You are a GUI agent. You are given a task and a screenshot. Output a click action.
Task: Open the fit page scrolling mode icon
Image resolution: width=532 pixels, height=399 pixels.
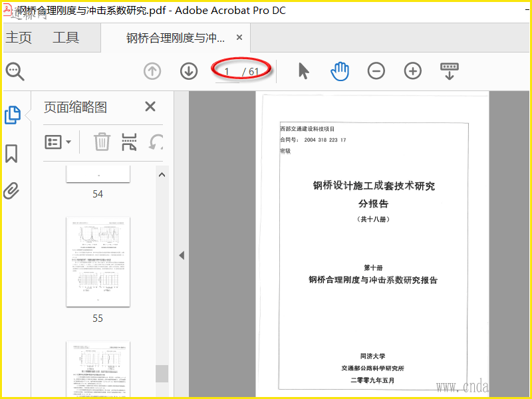coord(450,71)
